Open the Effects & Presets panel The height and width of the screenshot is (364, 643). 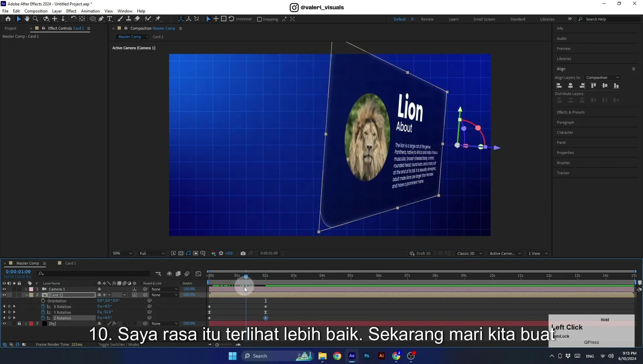point(571,112)
